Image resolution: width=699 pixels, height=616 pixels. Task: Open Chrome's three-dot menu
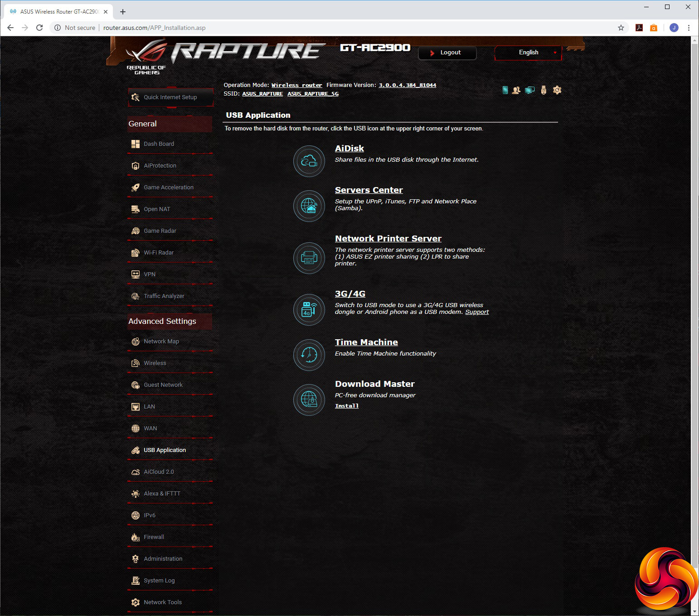689,28
